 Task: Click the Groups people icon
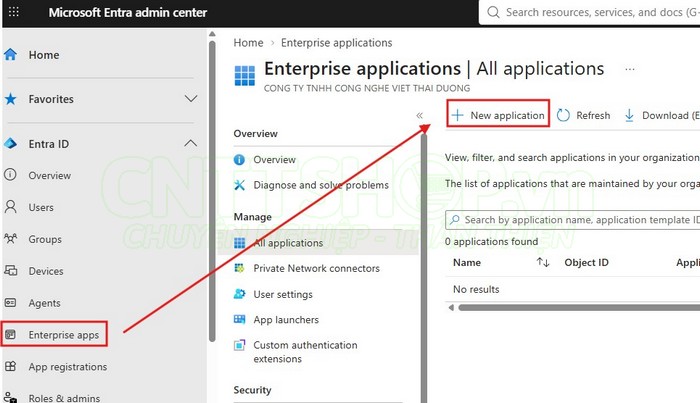[x=10, y=238]
